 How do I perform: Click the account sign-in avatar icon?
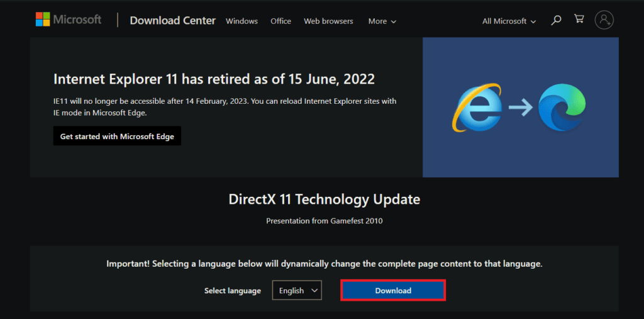[x=604, y=20]
